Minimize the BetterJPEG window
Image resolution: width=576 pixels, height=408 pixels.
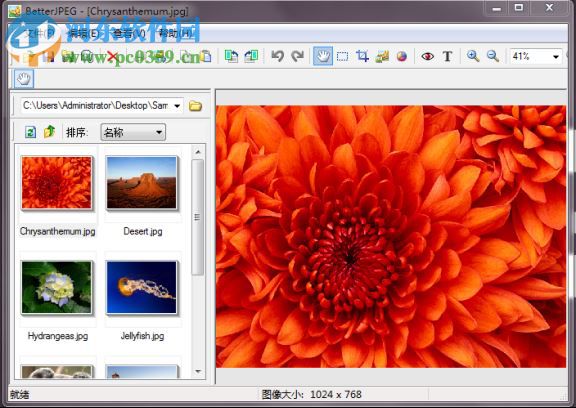click(496, 8)
